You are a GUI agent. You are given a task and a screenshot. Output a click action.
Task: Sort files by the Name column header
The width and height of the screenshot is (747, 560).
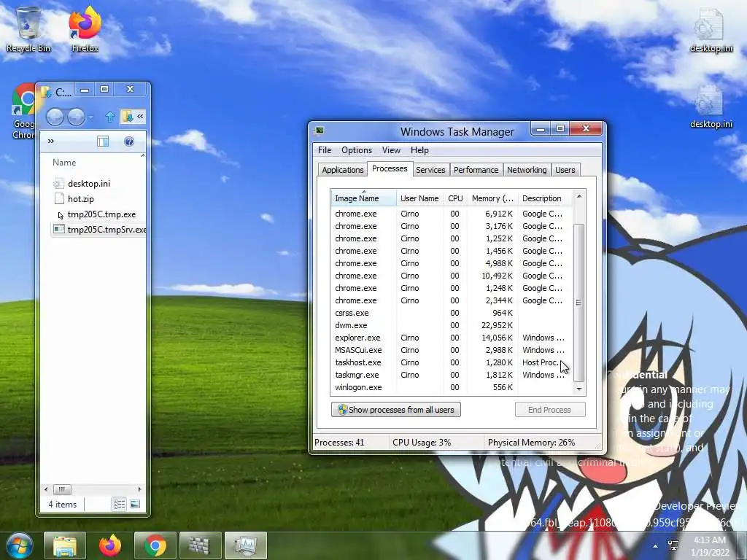pos(64,163)
